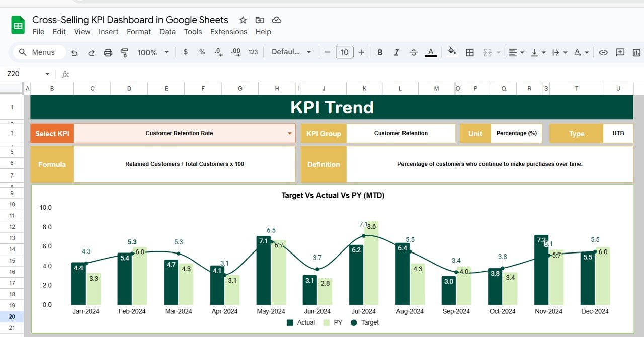The height and width of the screenshot is (337, 644).
Task: Click the Menus search button
Action: (38, 52)
